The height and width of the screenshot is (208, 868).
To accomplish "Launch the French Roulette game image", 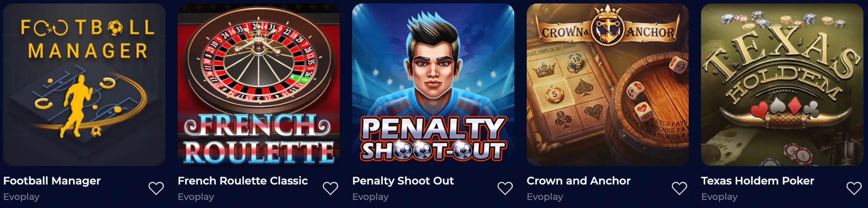I will (259, 85).
